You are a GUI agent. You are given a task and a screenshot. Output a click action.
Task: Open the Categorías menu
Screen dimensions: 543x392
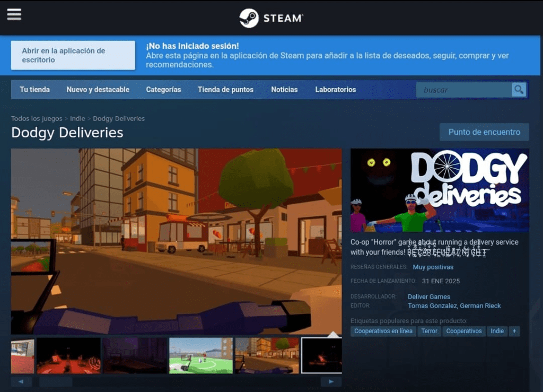(x=163, y=90)
